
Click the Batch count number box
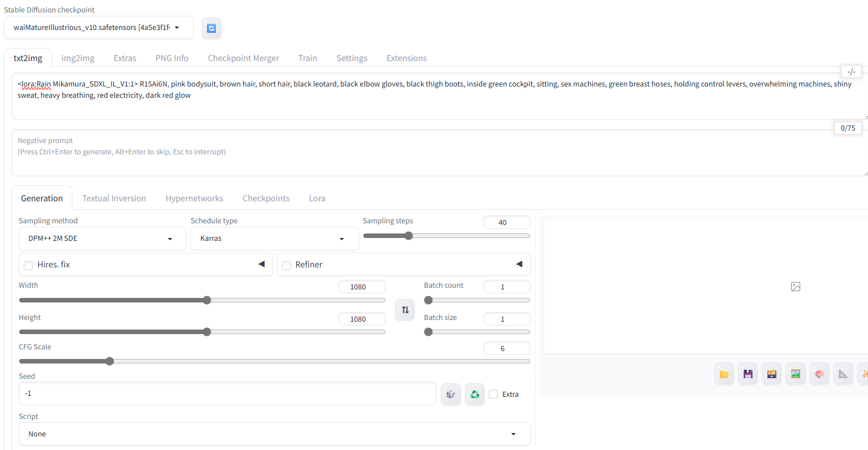pos(507,287)
